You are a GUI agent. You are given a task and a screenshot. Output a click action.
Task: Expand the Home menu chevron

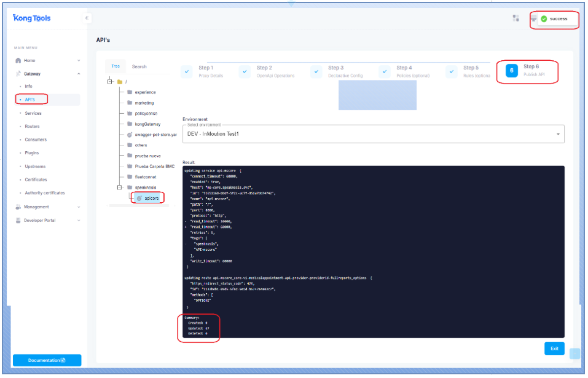(79, 61)
